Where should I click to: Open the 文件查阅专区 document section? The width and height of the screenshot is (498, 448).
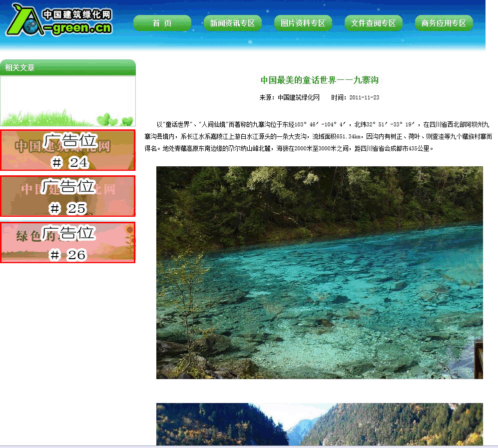[x=373, y=23]
